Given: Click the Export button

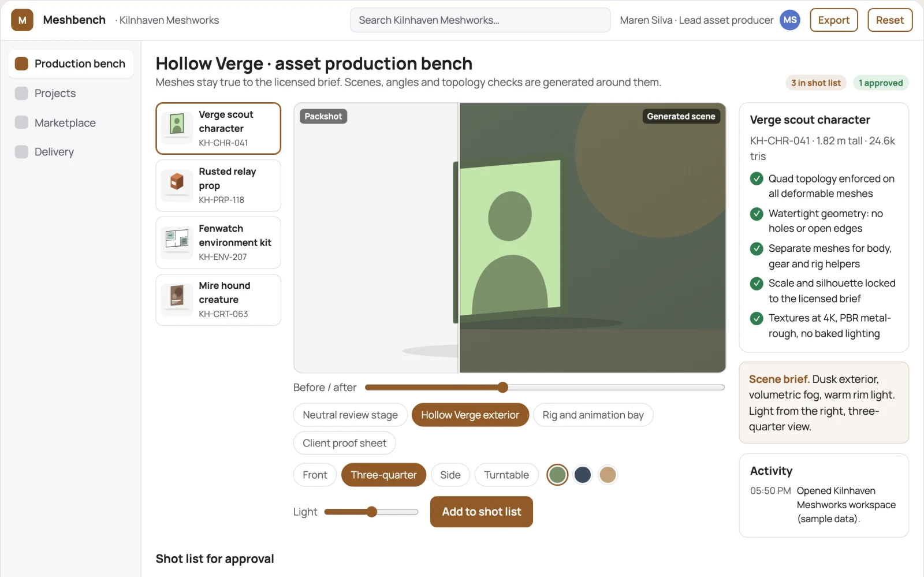Looking at the screenshot, I should 834,20.
